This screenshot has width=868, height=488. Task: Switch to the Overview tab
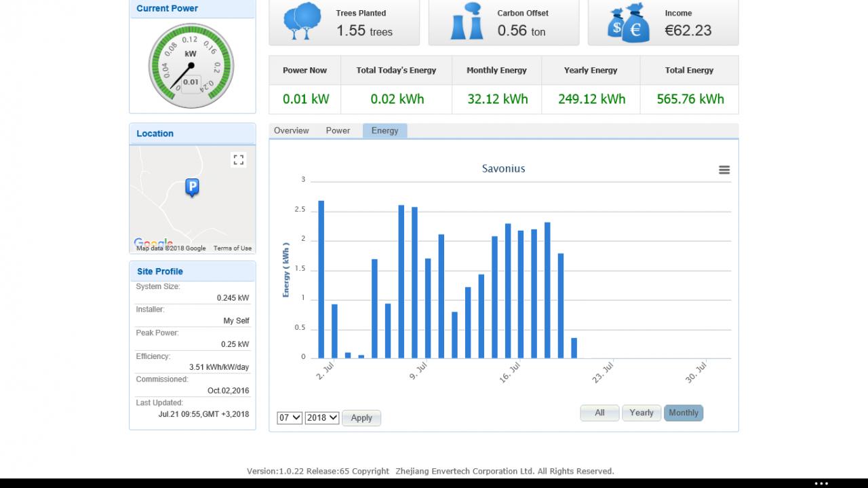pos(292,131)
